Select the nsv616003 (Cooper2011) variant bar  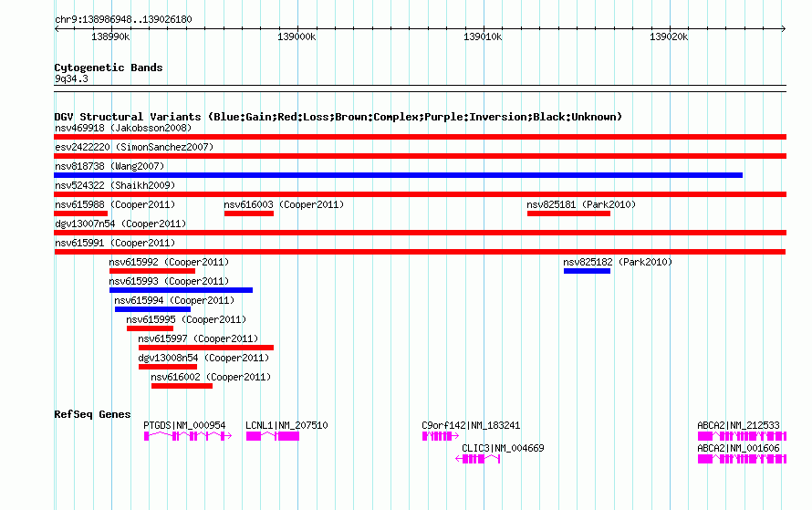pyautogui.click(x=248, y=213)
